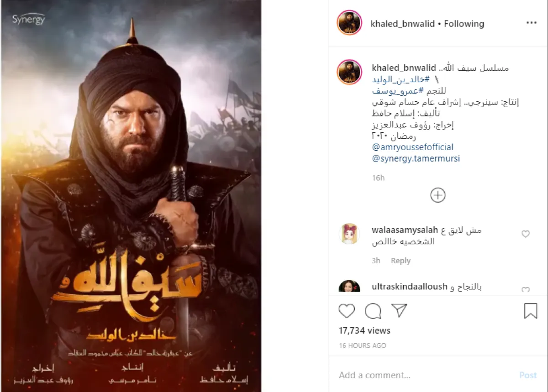Open the comment speech bubble icon
The image size is (548, 392).
tap(373, 311)
